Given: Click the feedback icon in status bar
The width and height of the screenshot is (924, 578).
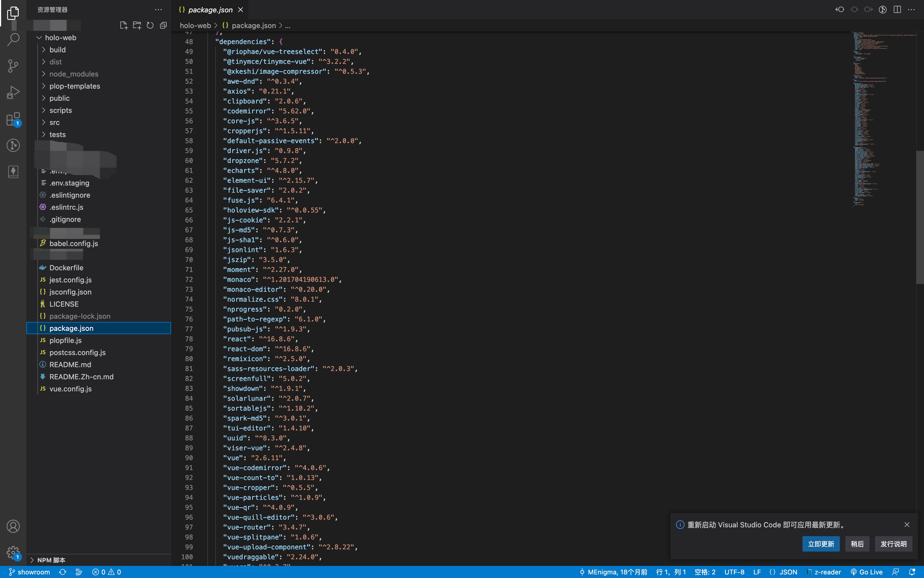Looking at the screenshot, I should click(895, 572).
